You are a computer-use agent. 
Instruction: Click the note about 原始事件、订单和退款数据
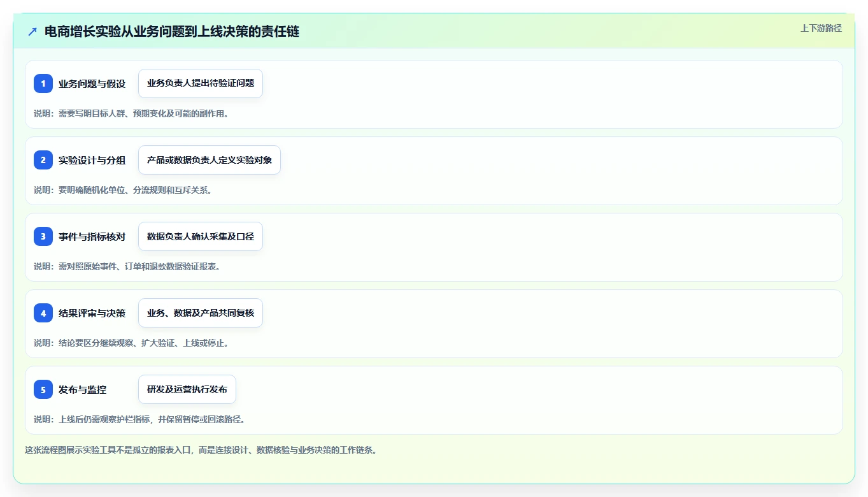pos(127,266)
